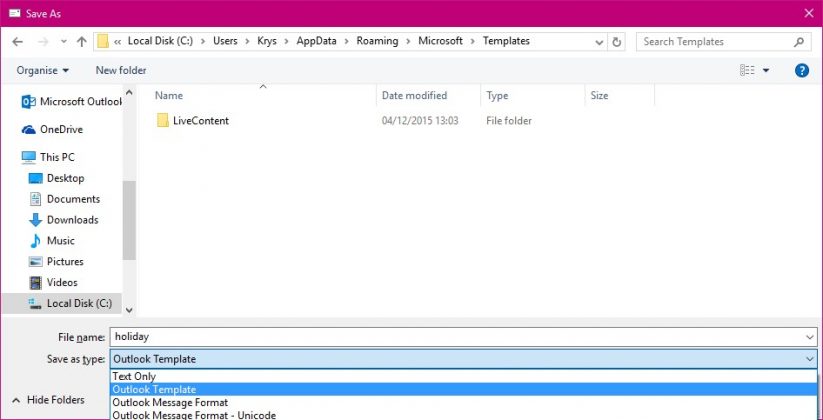Open File name history dropdown arrow
The image size is (823, 420).
tap(810, 337)
